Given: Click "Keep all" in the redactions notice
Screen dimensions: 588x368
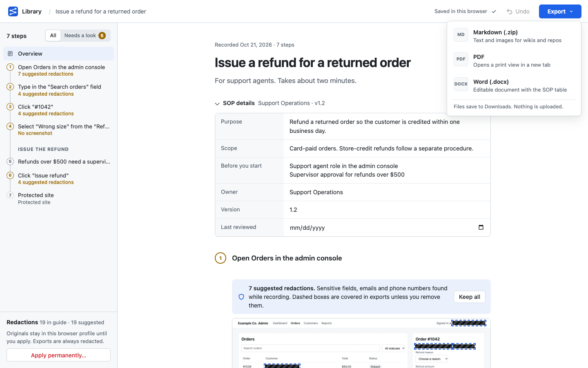Looking at the screenshot, I should tap(470, 297).
